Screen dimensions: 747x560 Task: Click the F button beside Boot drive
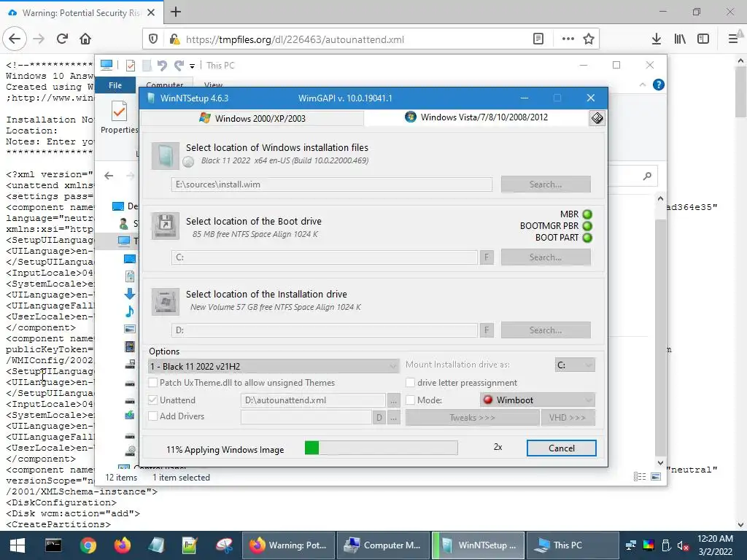(x=487, y=257)
